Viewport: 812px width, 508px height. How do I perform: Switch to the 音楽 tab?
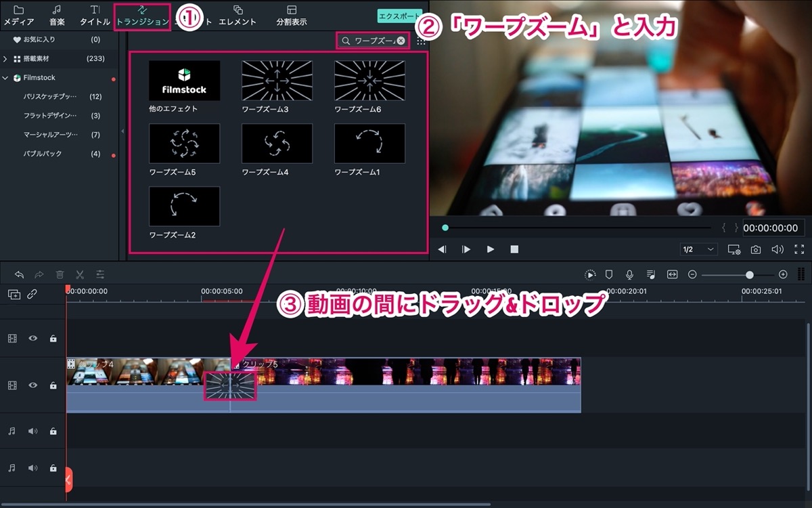[x=57, y=16]
